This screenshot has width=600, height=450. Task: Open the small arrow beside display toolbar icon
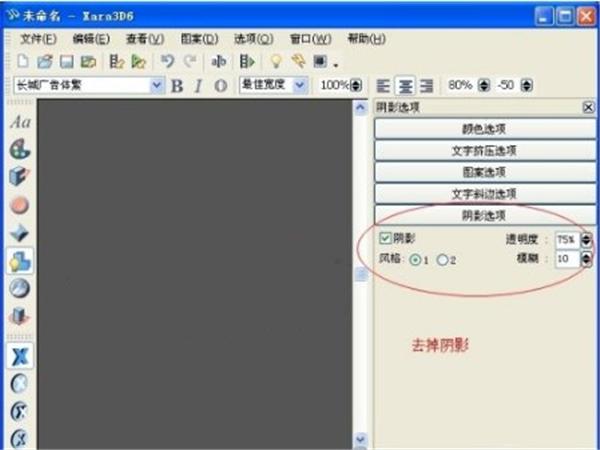click(336, 65)
